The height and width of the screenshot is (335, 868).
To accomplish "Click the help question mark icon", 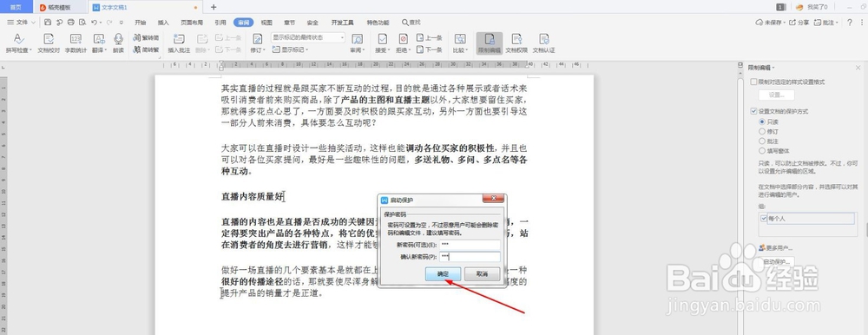I will click(851, 23).
